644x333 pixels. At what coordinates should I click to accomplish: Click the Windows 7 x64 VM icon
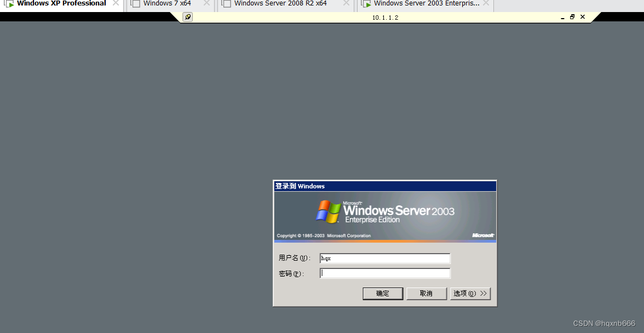click(x=136, y=4)
